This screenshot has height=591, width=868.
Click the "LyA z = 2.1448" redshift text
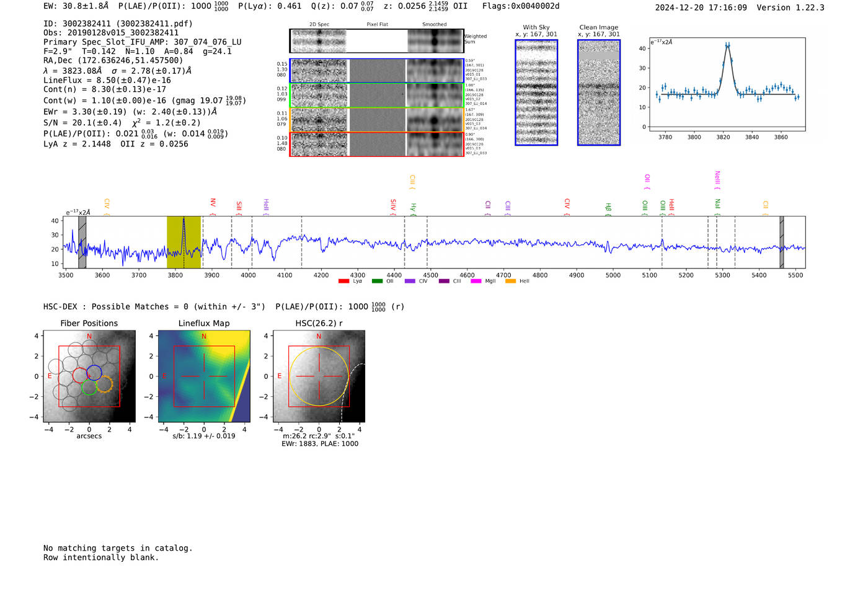tap(77, 144)
